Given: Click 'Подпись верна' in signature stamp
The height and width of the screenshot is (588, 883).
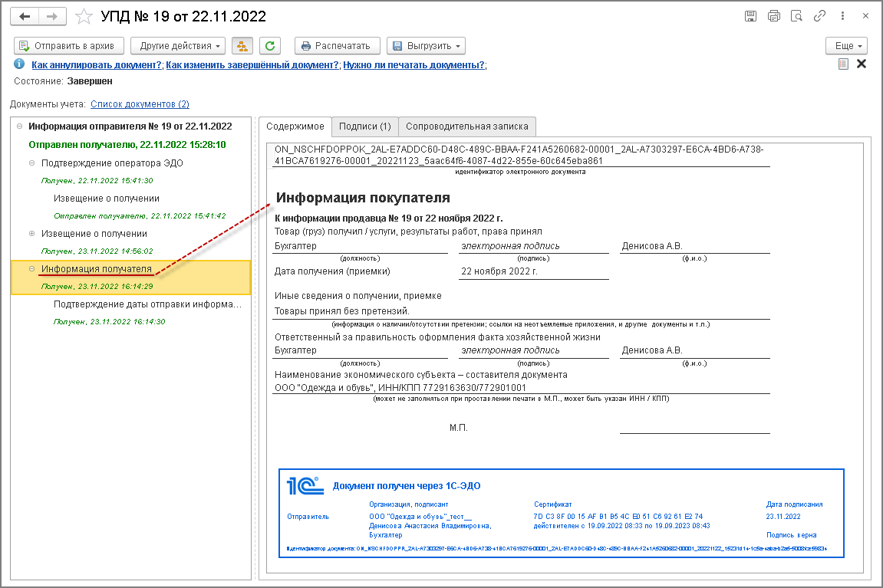Looking at the screenshot, I should [791, 535].
